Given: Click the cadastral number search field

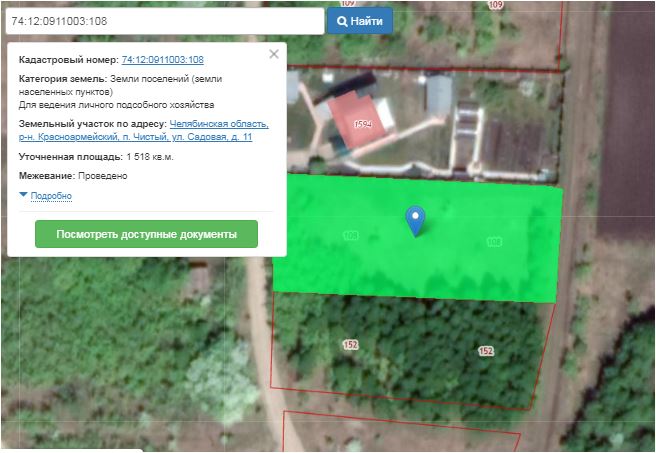Looking at the screenshot, I should [x=164, y=21].
